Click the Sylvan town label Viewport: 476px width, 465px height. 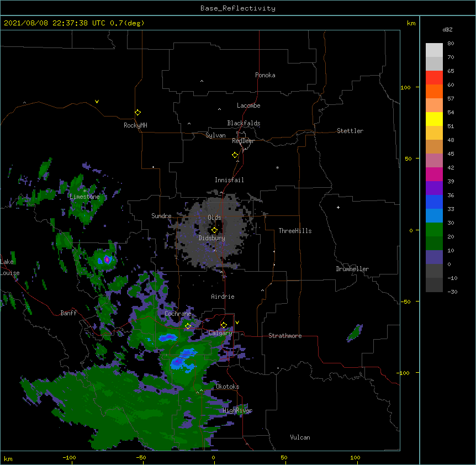(x=215, y=135)
